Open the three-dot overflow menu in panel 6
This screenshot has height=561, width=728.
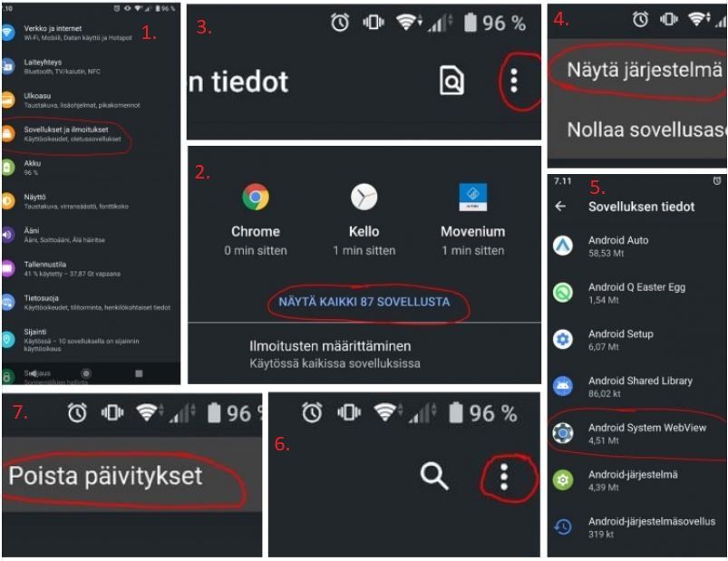pyautogui.click(x=504, y=477)
